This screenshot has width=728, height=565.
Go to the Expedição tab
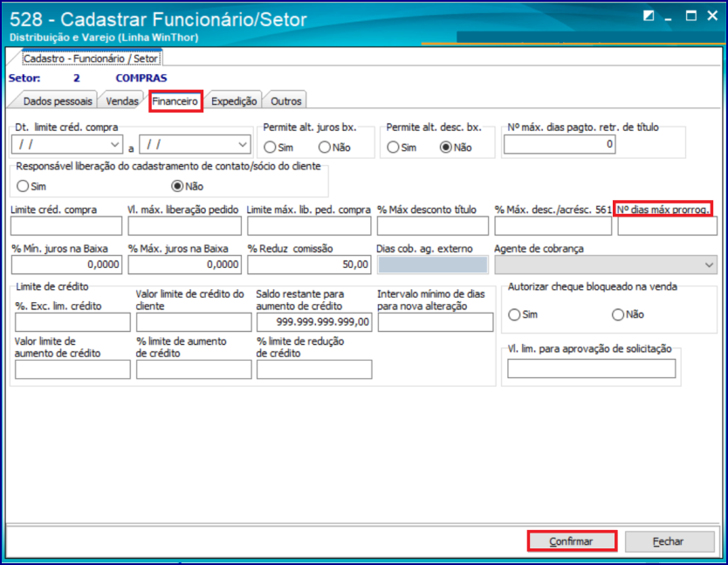click(x=234, y=100)
